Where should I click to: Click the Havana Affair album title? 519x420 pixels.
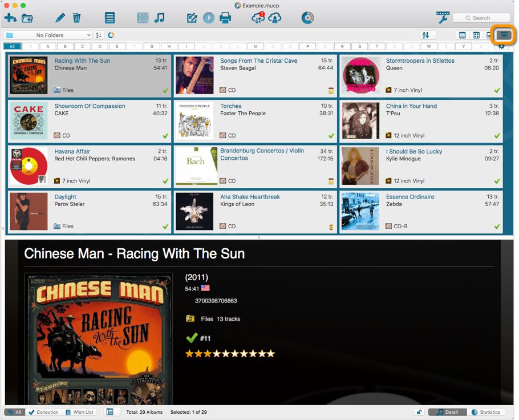click(x=72, y=151)
